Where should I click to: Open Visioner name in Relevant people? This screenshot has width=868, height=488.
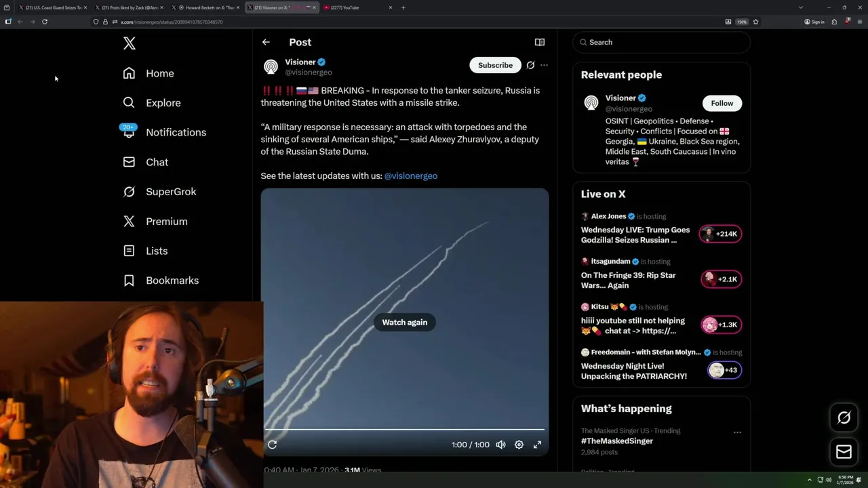click(620, 98)
